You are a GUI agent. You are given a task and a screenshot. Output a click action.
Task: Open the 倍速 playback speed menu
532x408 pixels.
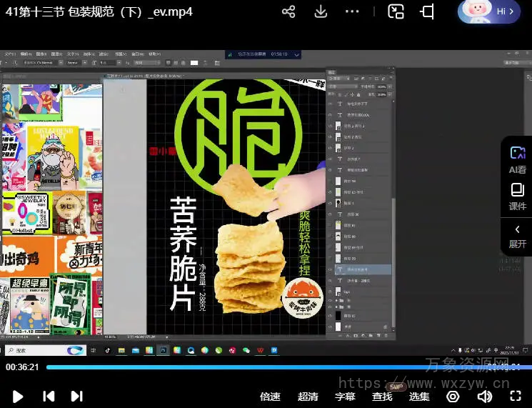[x=270, y=397]
